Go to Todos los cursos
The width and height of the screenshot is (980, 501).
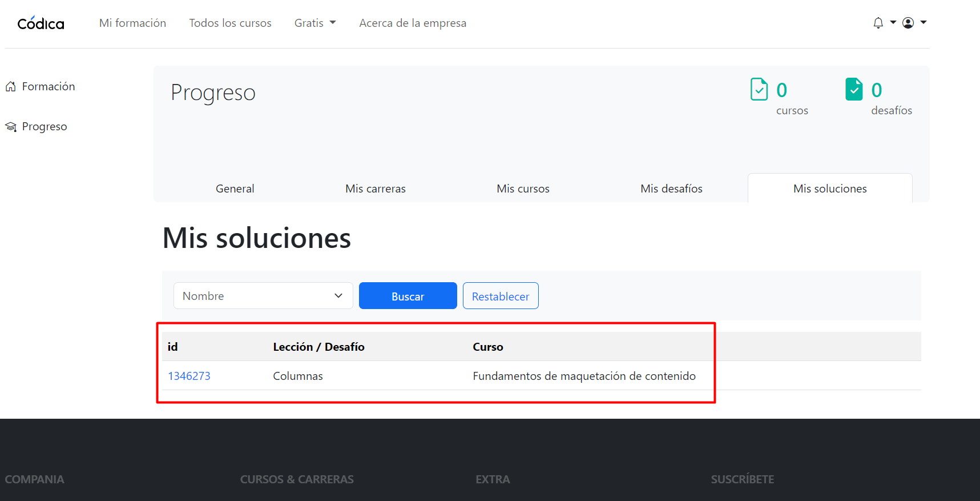click(230, 23)
